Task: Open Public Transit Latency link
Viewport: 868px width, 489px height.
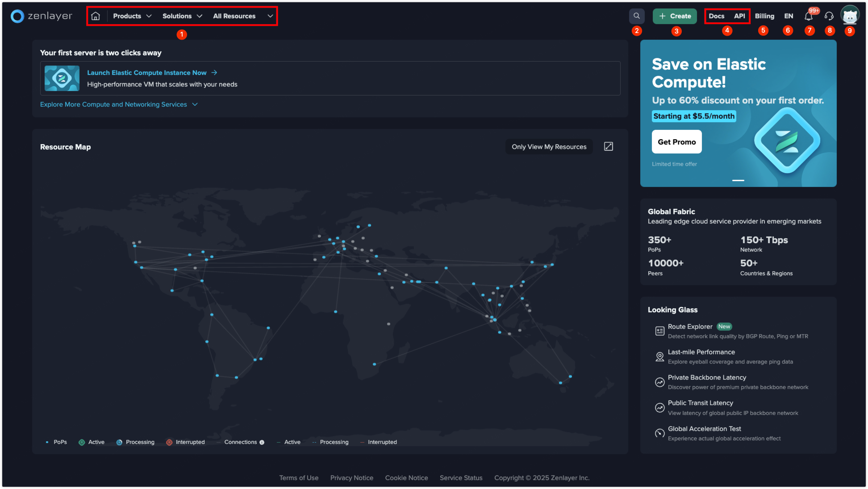Action: coord(701,403)
